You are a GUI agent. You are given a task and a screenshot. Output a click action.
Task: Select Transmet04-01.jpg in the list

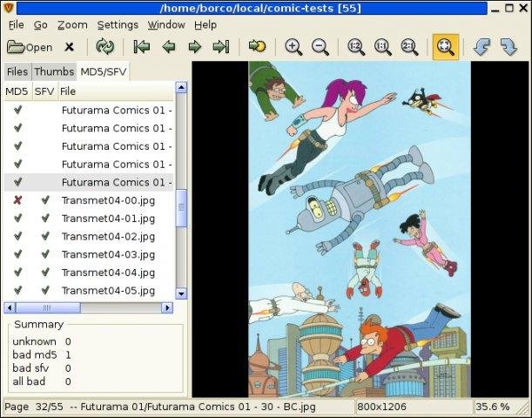pos(89,219)
